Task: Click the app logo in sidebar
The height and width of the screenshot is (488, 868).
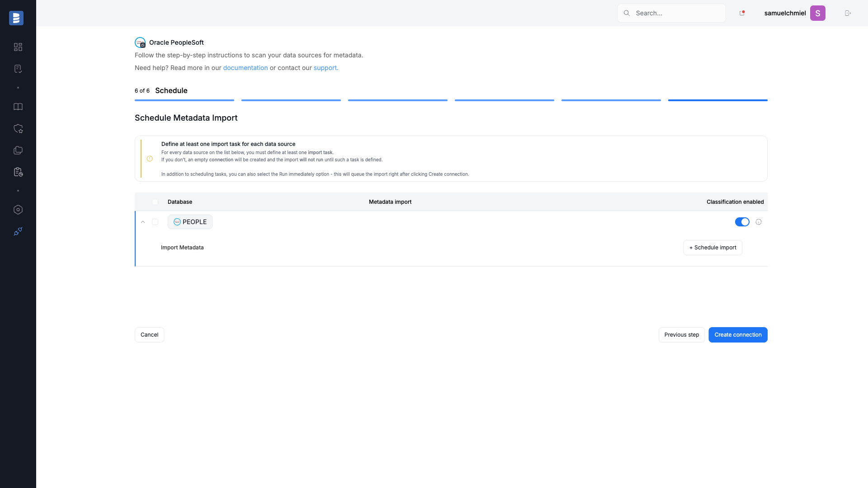Action: [x=16, y=18]
